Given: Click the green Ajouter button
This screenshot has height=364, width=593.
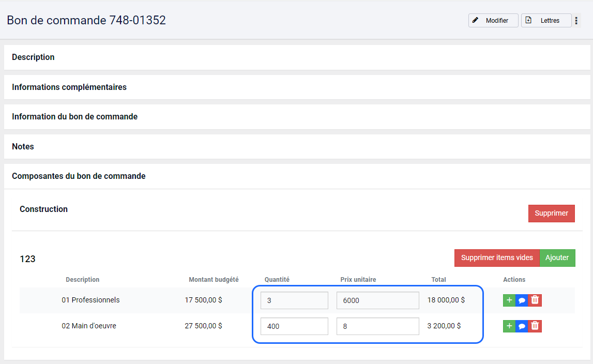Looking at the screenshot, I should 557,257.
